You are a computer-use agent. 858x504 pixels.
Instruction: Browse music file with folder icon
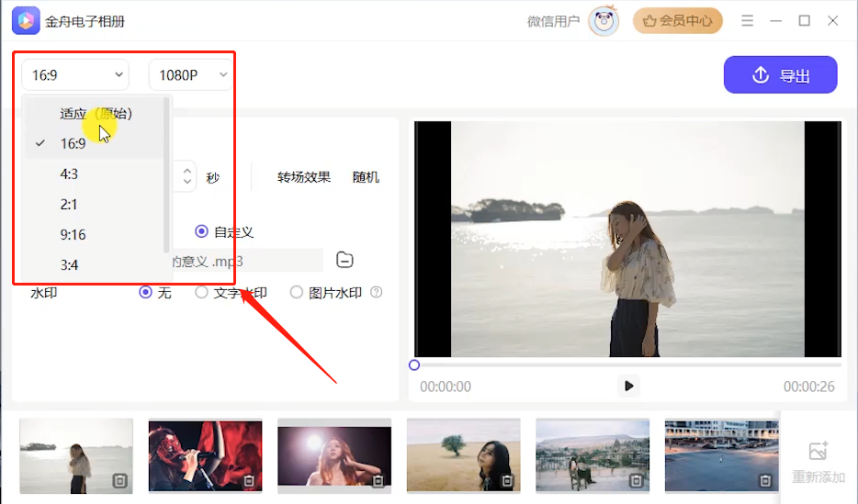[x=344, y=260]
